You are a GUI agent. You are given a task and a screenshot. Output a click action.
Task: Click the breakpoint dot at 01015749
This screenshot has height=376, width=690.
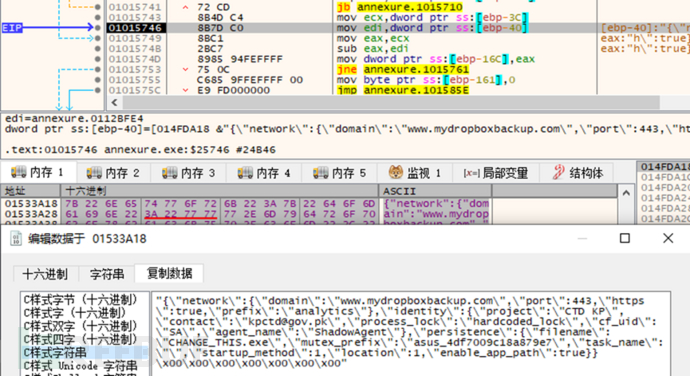pyautogui.click(x=98, y=38)
